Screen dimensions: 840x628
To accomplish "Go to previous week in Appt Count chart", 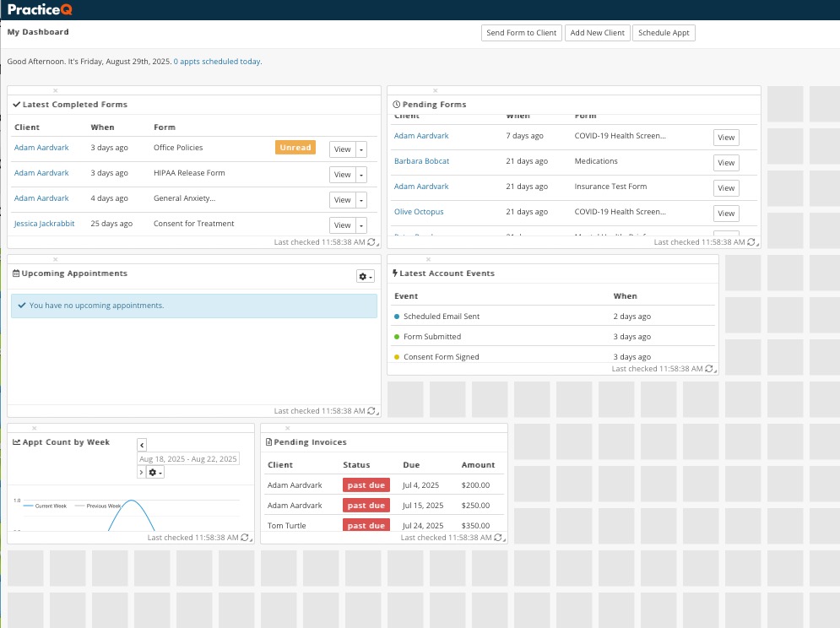I will 142,445.
